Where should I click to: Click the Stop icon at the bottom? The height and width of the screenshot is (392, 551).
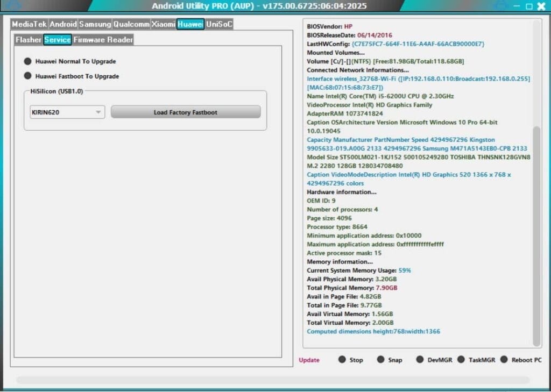(342, 360)
